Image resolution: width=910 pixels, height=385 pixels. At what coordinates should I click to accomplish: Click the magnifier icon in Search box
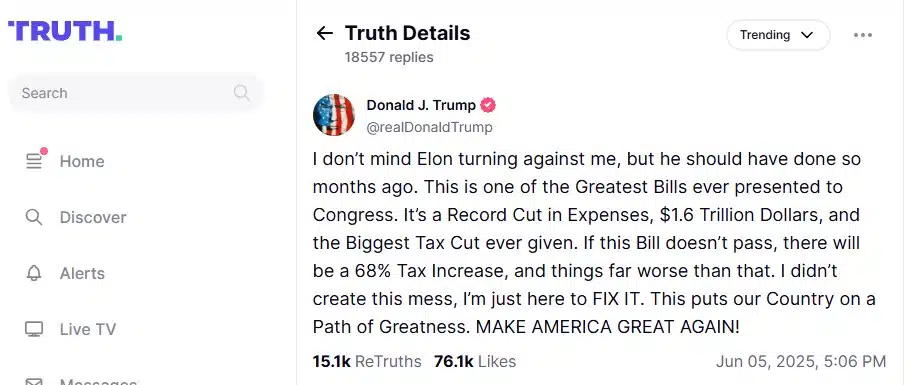[241, 93]
